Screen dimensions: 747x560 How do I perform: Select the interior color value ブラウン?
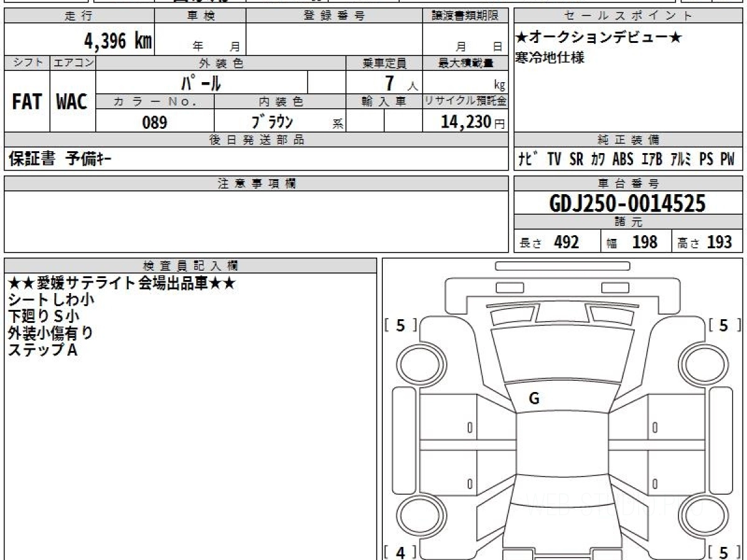[272, 121]
